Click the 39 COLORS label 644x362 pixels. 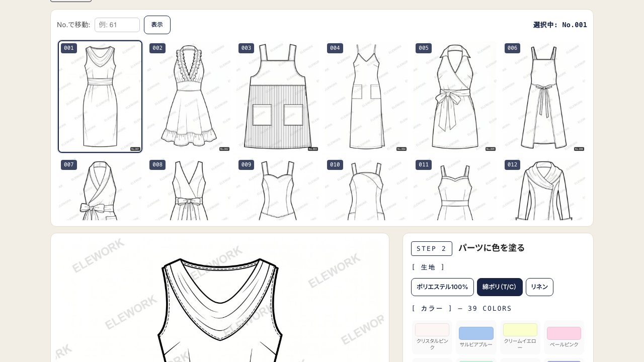tap(490, 308)
